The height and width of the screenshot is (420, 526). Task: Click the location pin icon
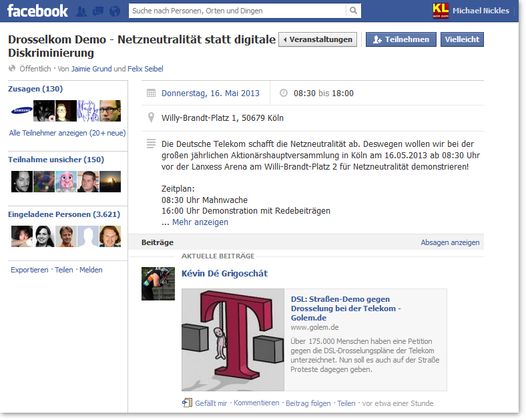coord(152,118)
